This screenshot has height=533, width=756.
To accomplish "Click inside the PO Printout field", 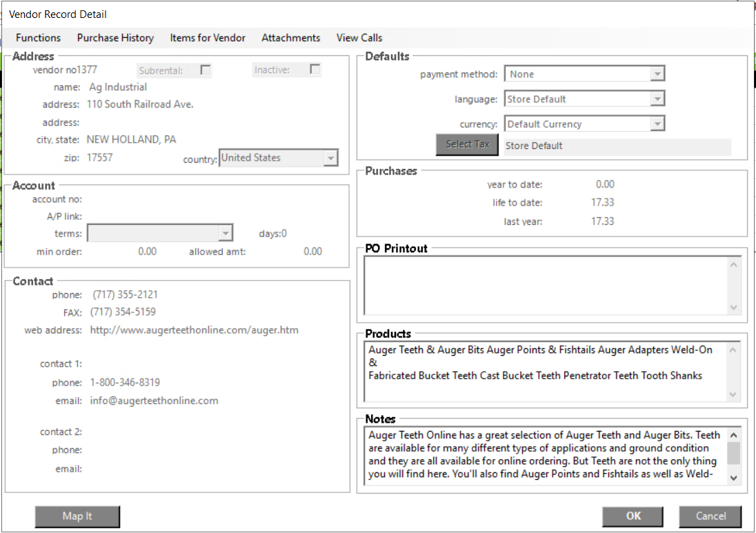I will 545,285.
